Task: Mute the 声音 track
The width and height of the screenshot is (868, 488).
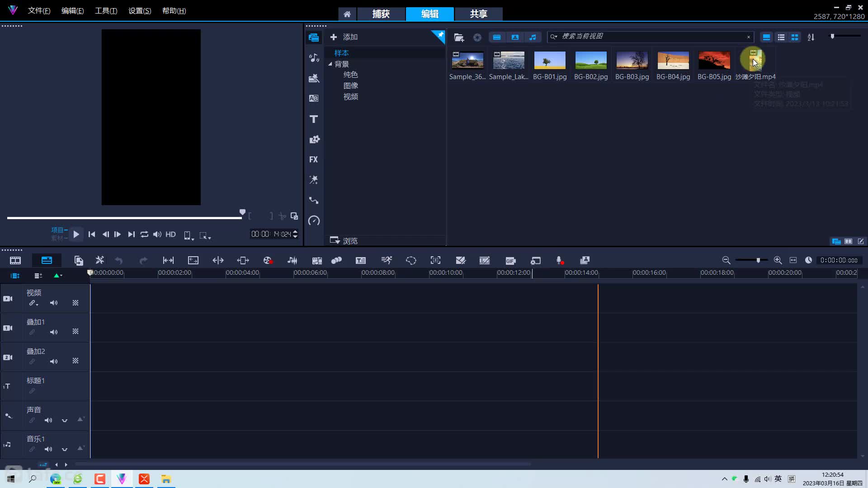Action: click(48, 420)
